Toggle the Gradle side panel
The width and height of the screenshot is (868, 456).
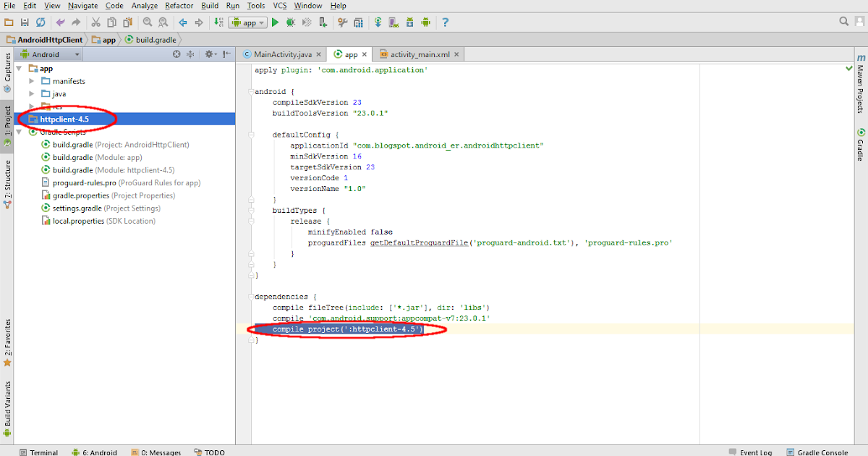click(x=861, y=145)
